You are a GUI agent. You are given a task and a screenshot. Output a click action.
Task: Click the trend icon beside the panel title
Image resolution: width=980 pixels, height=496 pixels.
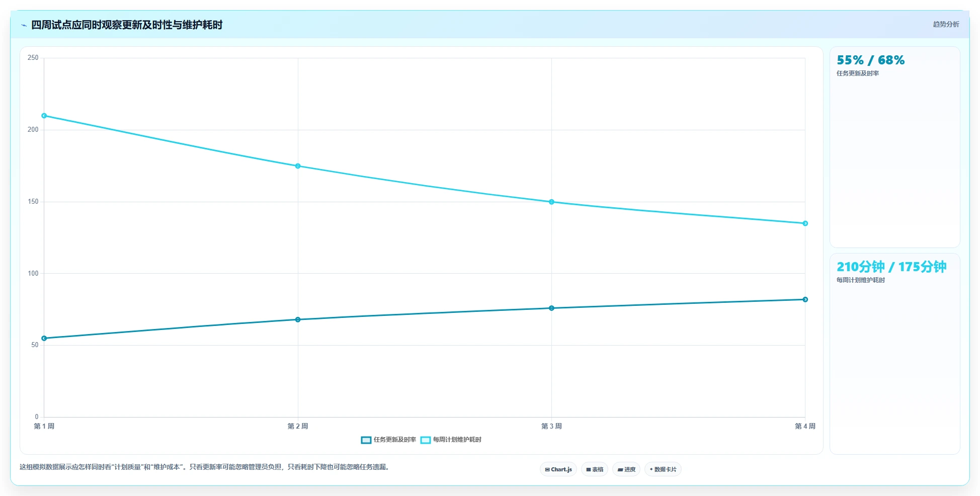(24, 25)
